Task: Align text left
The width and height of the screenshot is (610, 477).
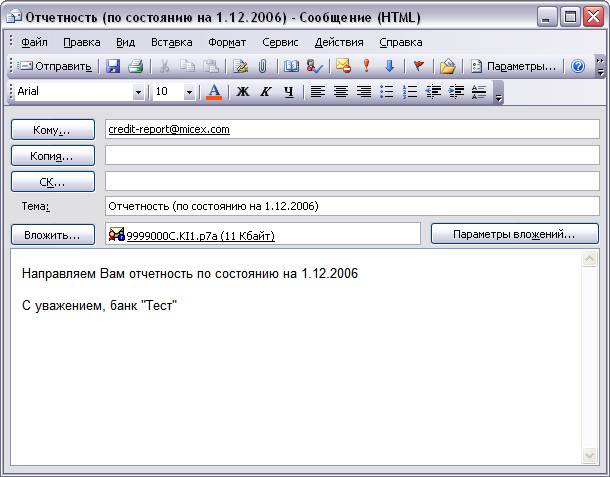Action: [x=317, y=92]
